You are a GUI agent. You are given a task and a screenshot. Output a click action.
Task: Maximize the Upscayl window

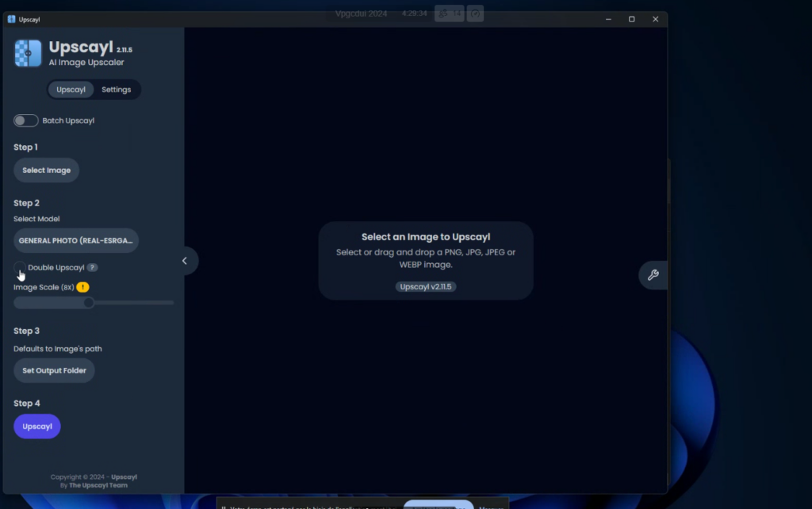point(631,19)
